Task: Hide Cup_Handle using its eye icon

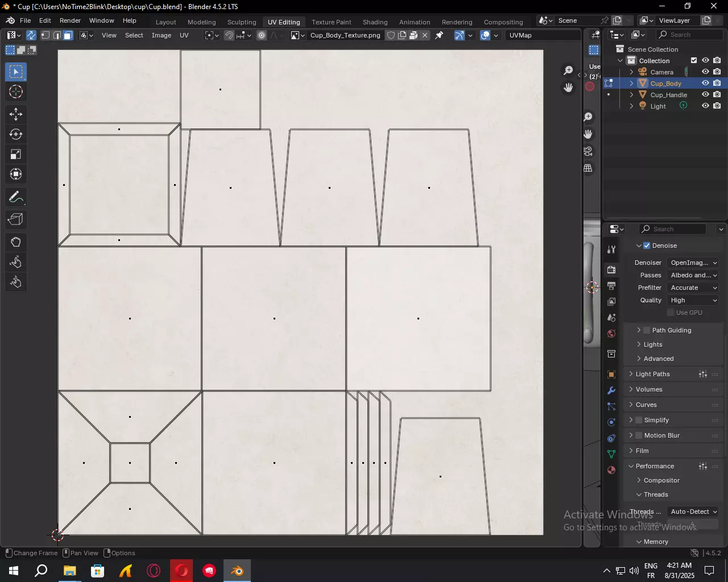Action: tap(705, 95)
